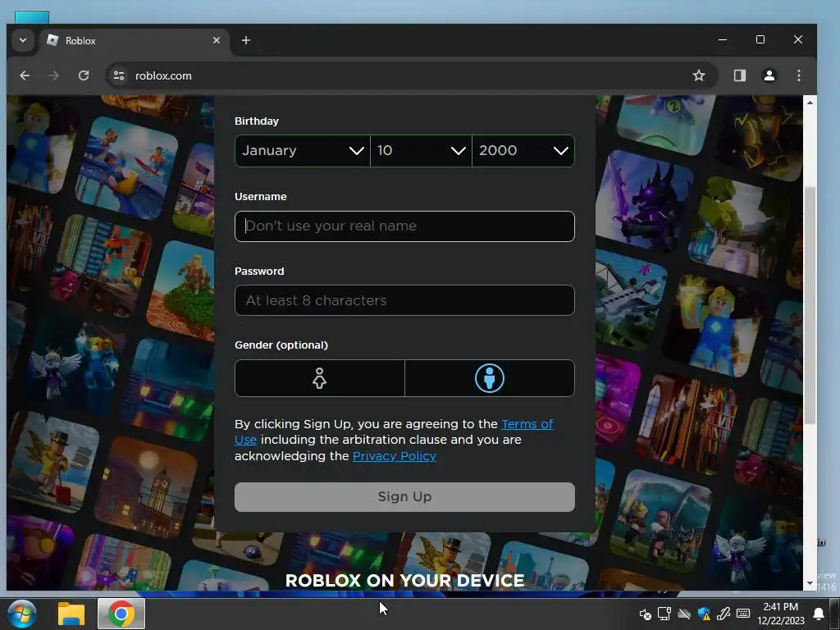This screenshot has height=630, width=840.
Task: Click the vertical scrollbar thumb
Action: point(810,304)
